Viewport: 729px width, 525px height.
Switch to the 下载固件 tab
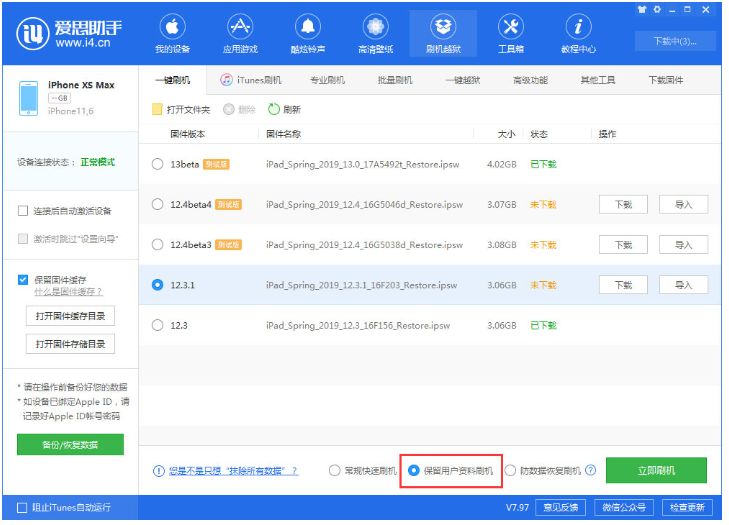point(665,80)
